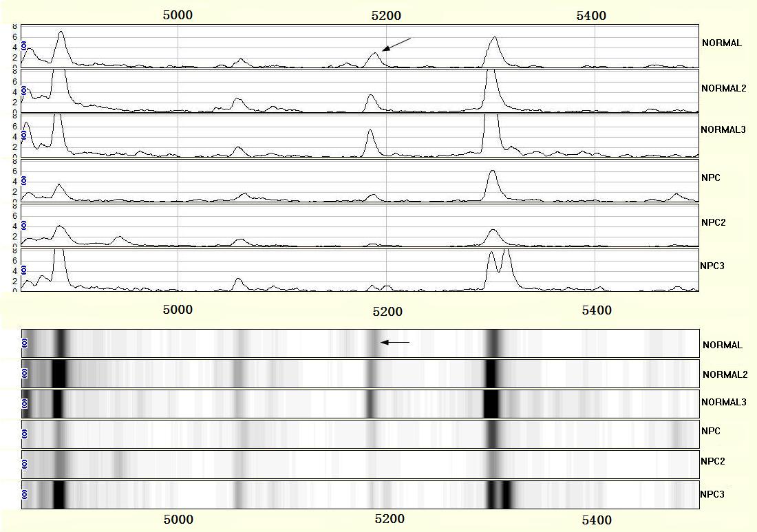Image resolution: width=757 pixels, height=532 pixels.
Task: Click the NORMAL3 trace peak near 5200
Action: pyautogui.click(x=370, y=142)
